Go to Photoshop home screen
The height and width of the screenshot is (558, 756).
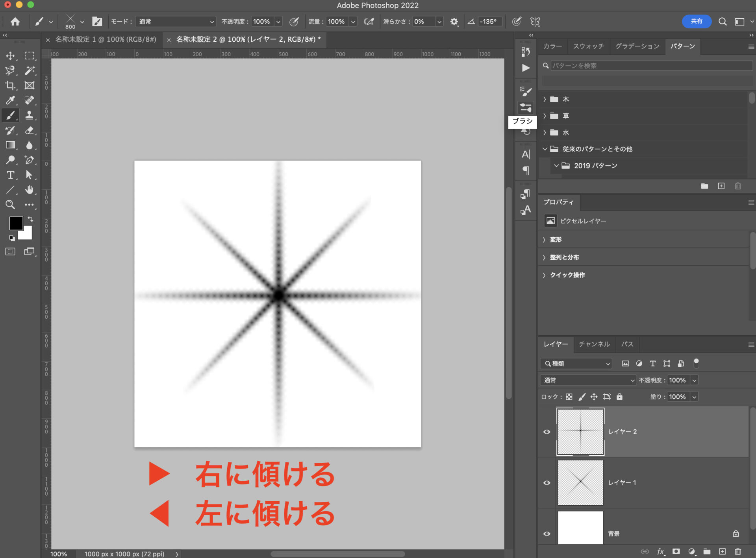[15, 22]
